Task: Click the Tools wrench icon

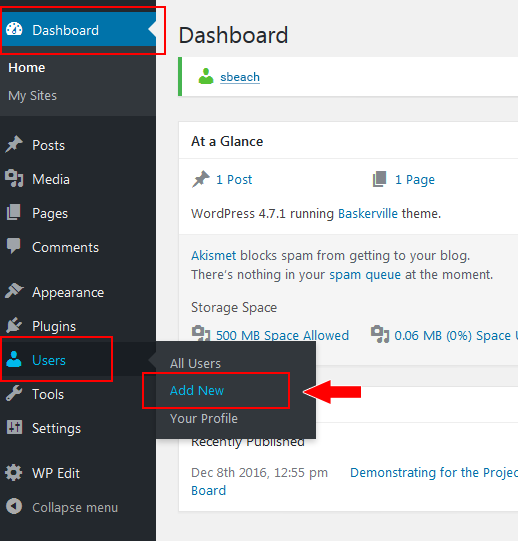Action: click(14, 393)
